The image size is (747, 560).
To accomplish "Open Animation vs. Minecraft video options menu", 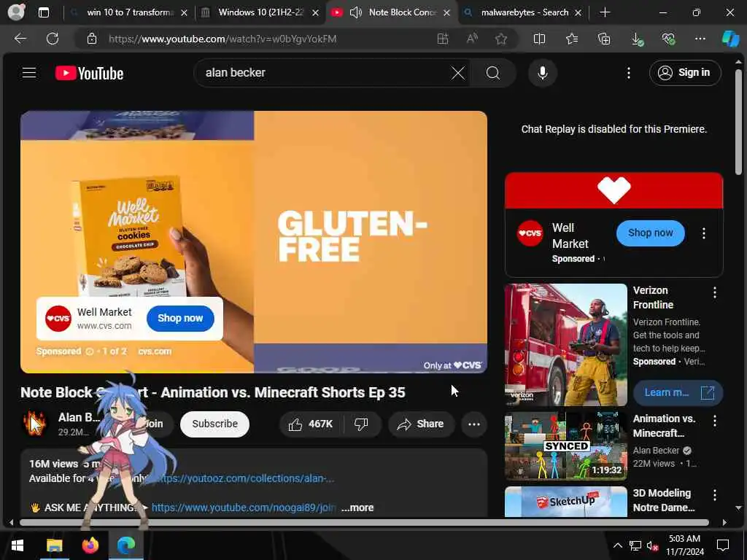I will tap(714, 421).
